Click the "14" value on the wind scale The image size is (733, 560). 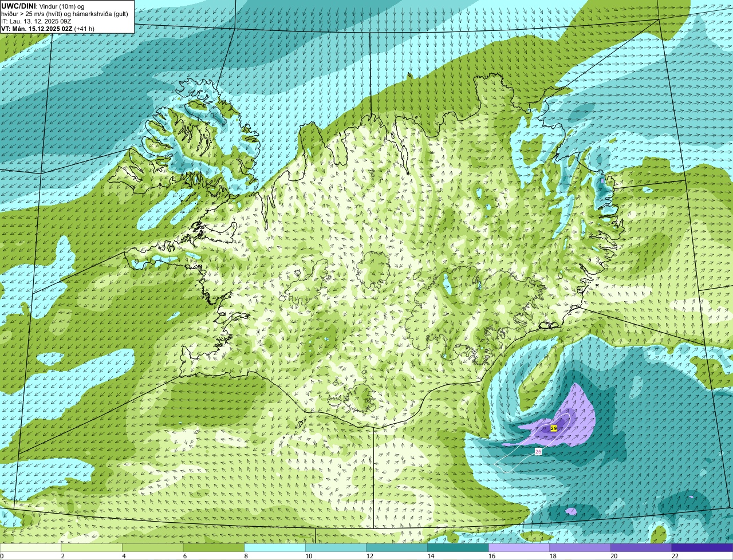click(x=431, y=556)
